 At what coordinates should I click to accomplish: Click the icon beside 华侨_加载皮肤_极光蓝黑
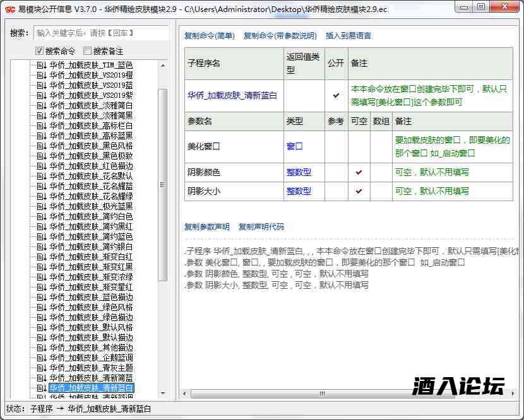click(x=42, y=206)
